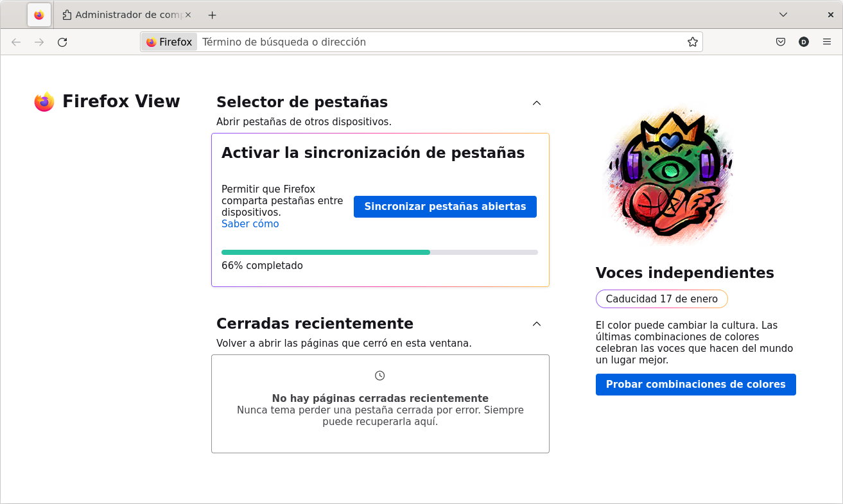Click the 66% completado progress bar
This screenshot has width=843, height=504.
click(379, 252)
